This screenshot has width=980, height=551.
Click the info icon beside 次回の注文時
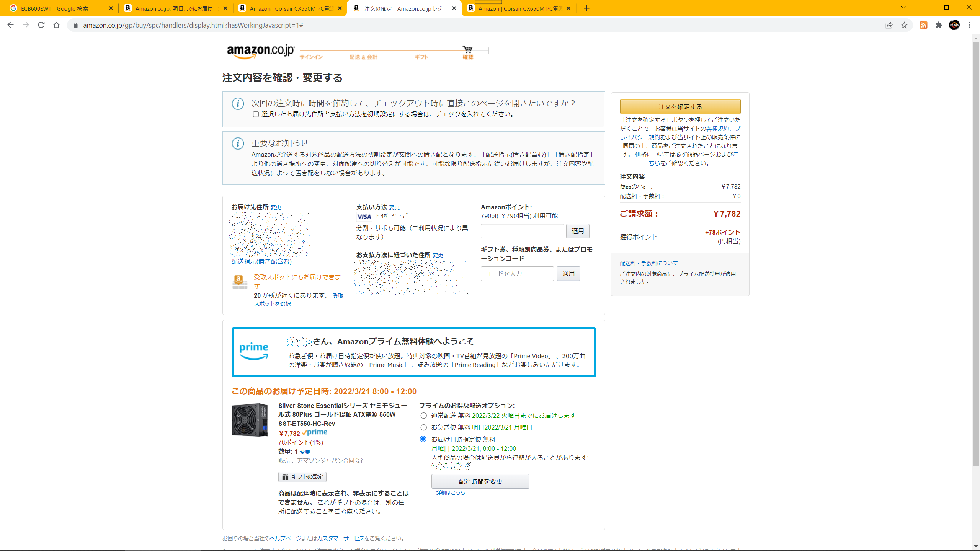238,104
